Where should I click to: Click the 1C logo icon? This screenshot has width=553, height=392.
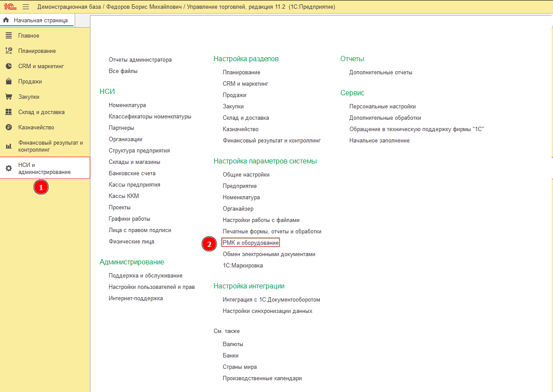point(10,7)
